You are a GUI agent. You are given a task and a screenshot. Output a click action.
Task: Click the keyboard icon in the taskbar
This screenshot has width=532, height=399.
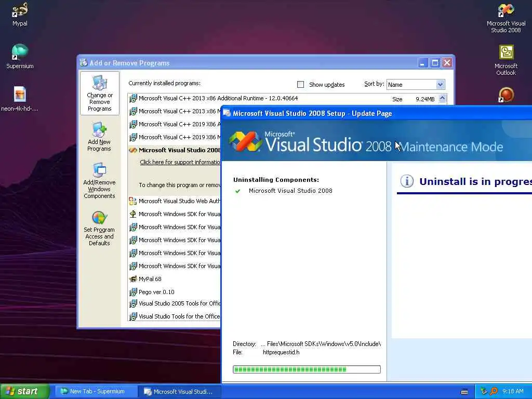click(464, 392)
